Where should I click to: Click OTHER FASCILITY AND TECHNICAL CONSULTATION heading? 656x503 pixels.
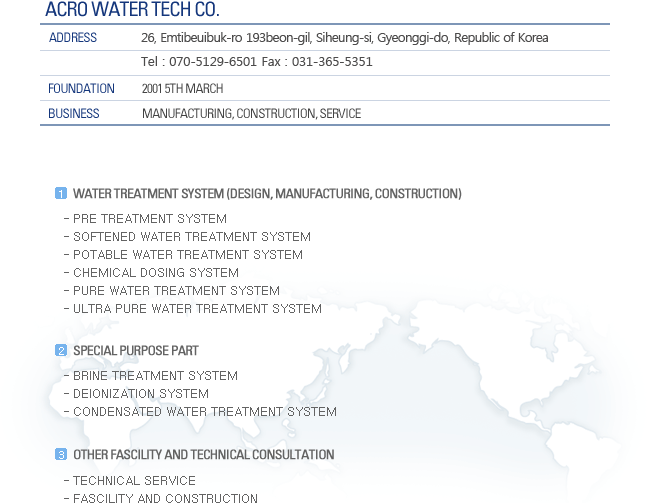coord(204,455)
